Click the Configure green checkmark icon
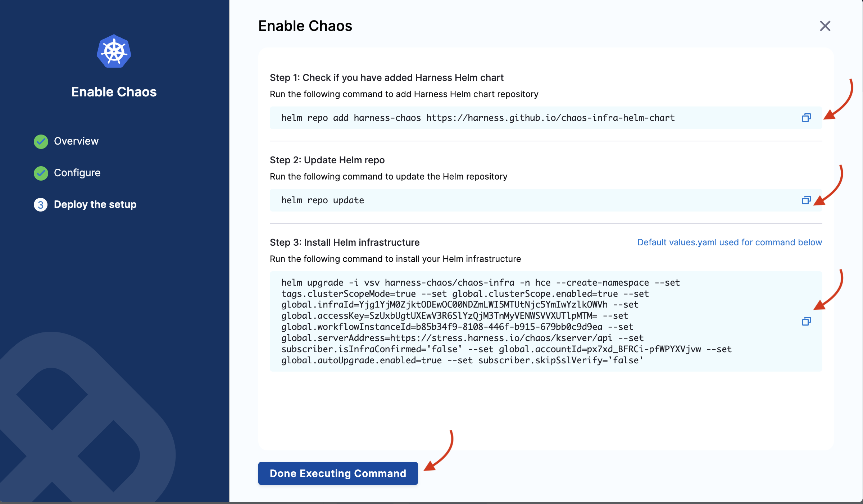Viewport: 863px width, 504px height. tap(41, 173)
